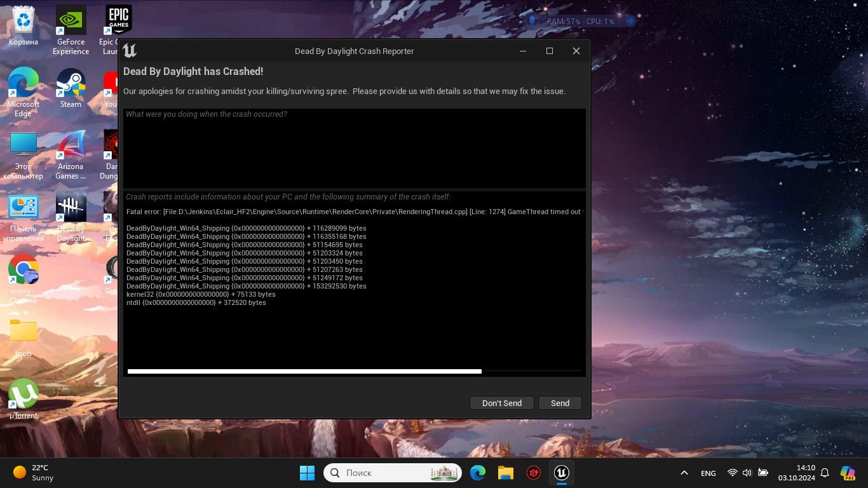Click the horizontal scrollbar under the crash log

pos(304,371)
